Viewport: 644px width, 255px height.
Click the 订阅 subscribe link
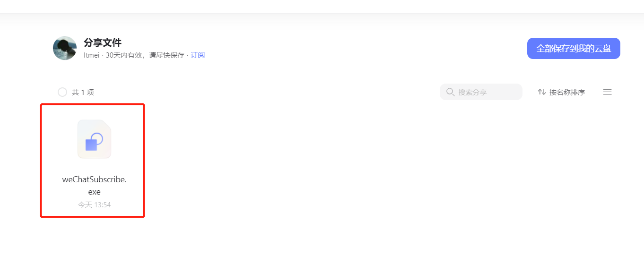coord(198,55)
